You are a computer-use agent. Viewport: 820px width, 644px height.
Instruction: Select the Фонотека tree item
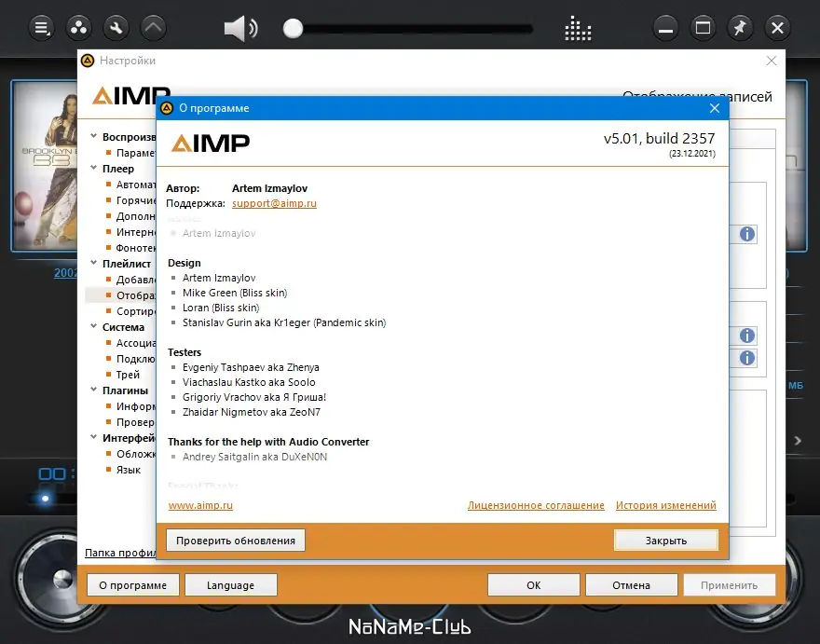click(135, 248)
